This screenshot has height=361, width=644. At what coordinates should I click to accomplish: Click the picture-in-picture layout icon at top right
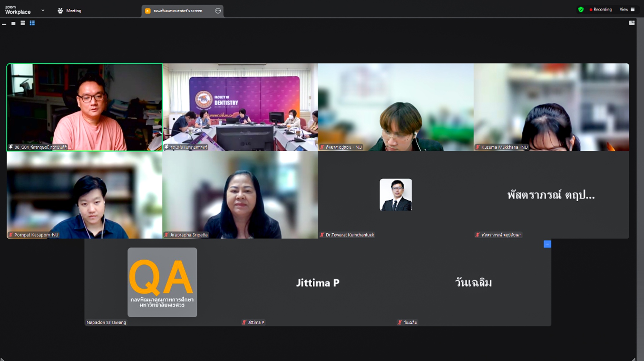click(x=632, y=23)
